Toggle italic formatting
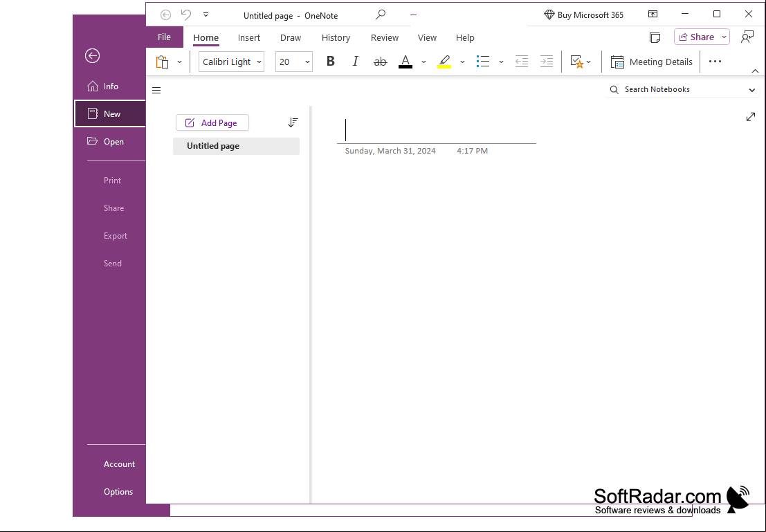Image resolution: width=766 pixels, height=532 pixels. 355,62
